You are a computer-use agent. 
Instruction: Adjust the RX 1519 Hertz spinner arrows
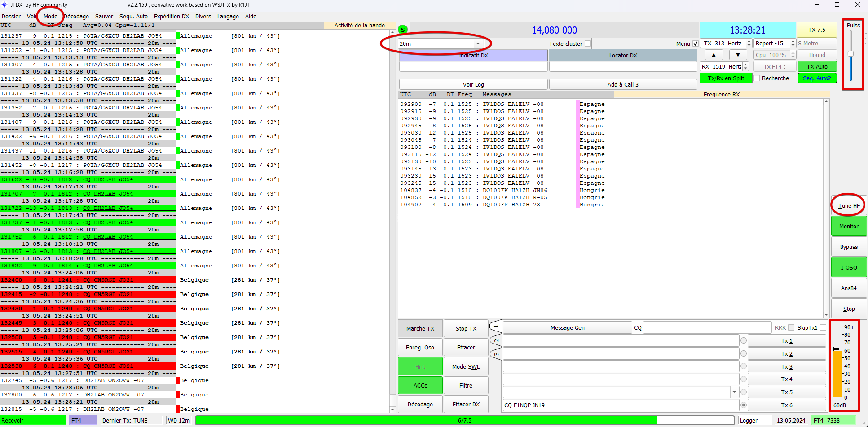[746, 66]
